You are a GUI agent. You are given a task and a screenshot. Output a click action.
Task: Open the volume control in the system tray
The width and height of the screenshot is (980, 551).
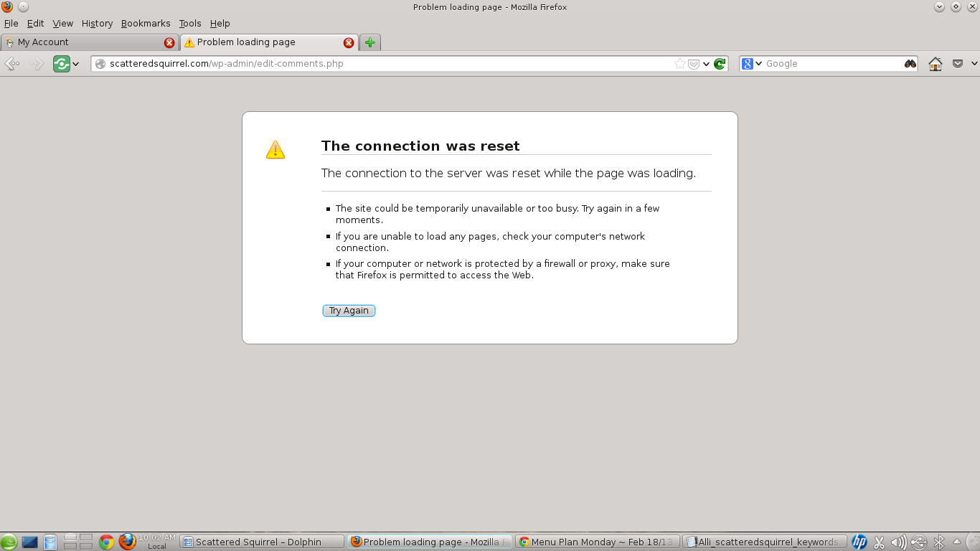(x=898, y=542)
